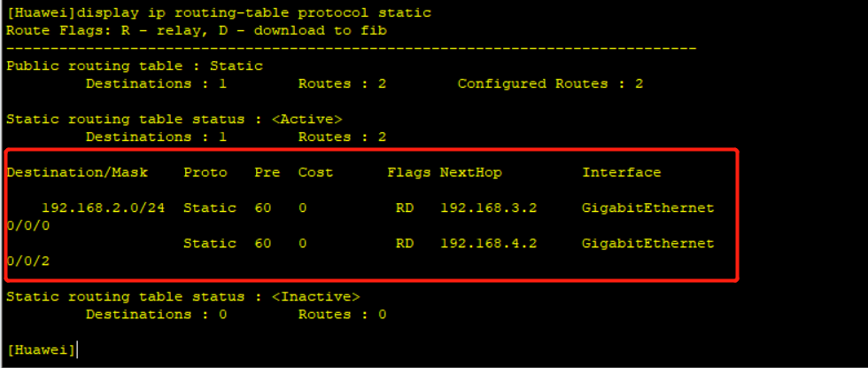Screen dimensions: 868x368
Task: Click the display ip routing-table command text
Action: (252, 12)
